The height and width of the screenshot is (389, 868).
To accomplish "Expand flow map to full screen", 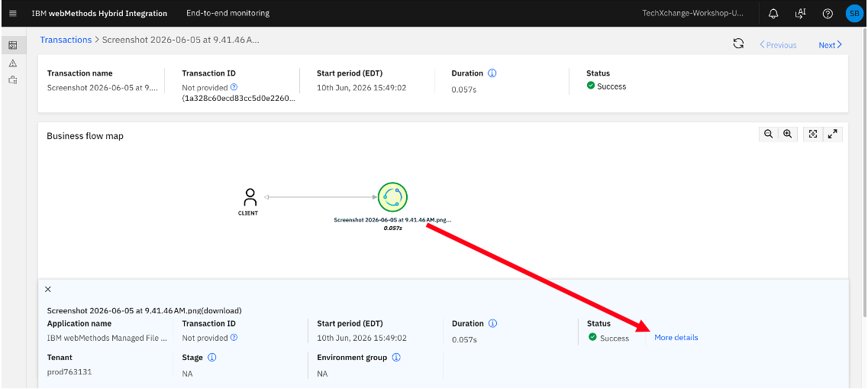I will point(833,134).
